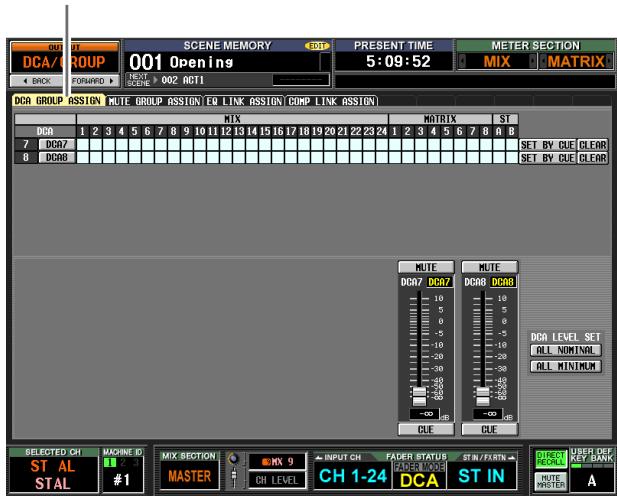Click the right arrow of MATRIX meter button
This screenshot has width=617, height=496.
pos(610,61)
